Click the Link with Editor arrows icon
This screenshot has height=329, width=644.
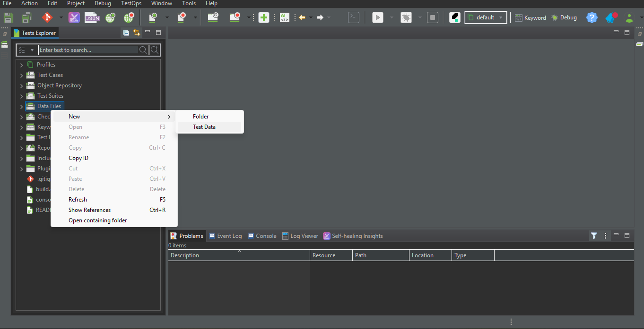pyautogui.click(x=137, y=33)
